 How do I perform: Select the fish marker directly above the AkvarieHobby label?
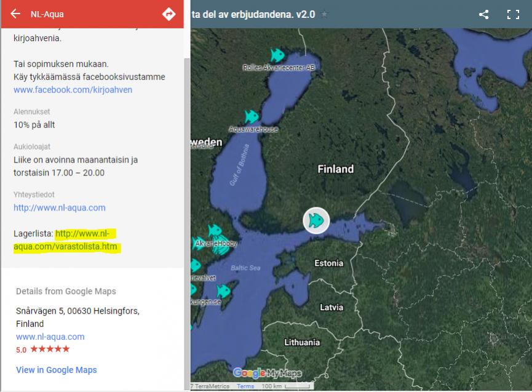coord(215,231)
